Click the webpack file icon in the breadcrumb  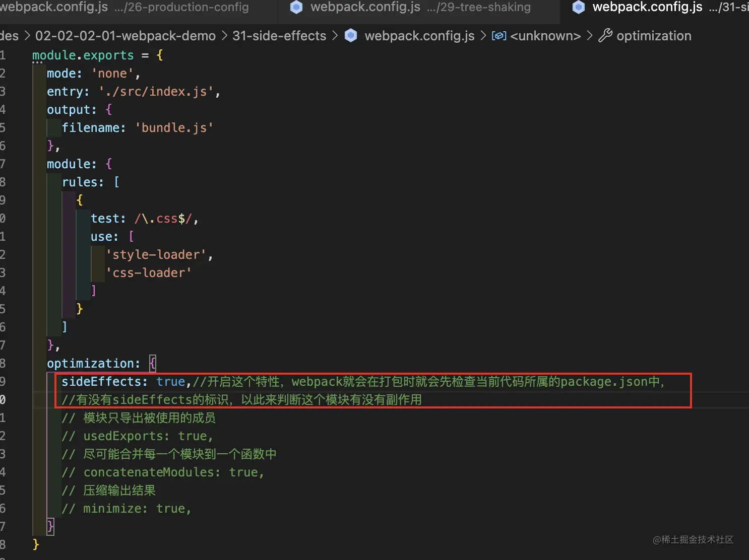pos(351,36)
